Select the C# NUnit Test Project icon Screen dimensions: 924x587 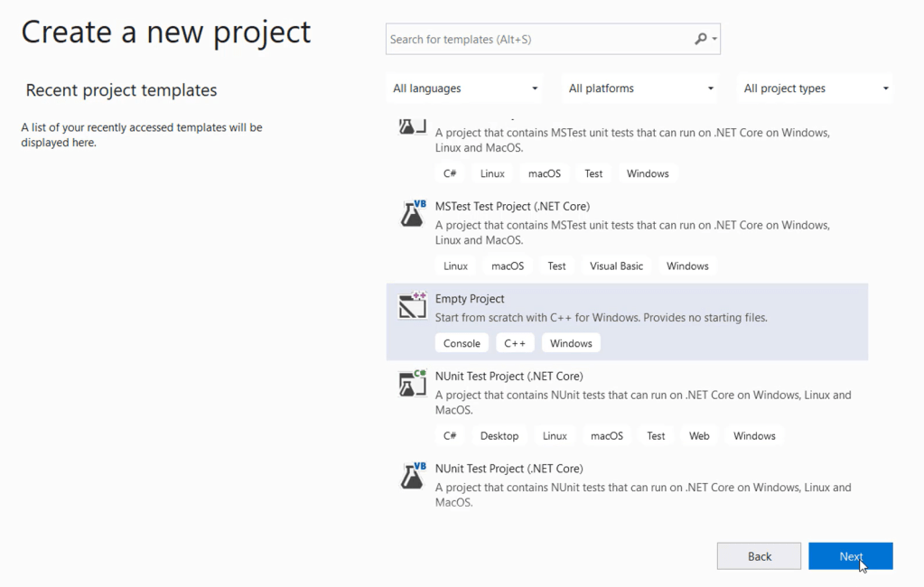[413, 383]
